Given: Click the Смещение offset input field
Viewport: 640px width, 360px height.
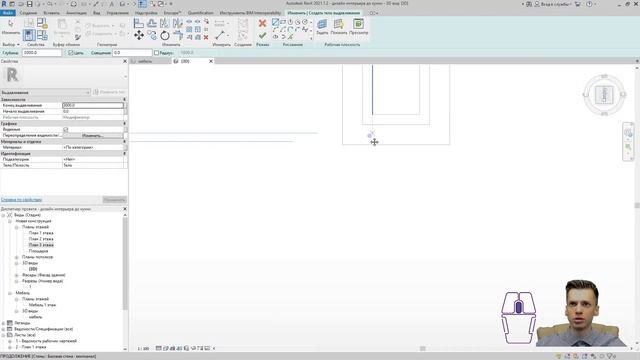Looking at the screenshot, I should tap(132, 53).
